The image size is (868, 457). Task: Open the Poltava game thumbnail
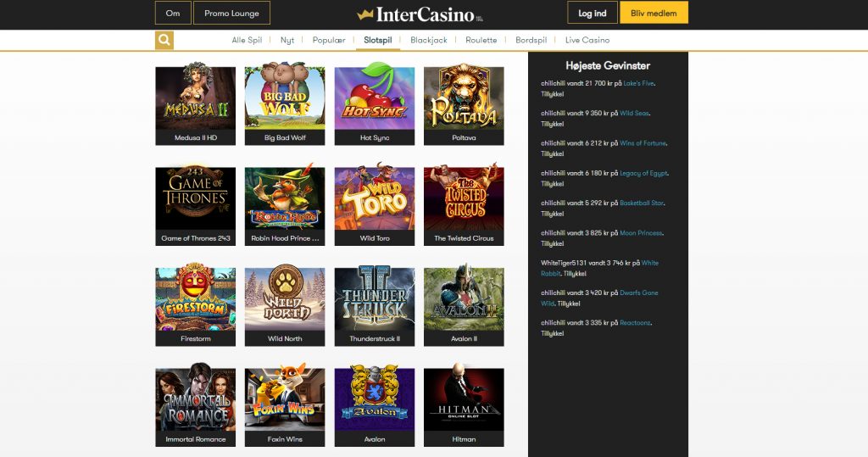tap(464, 103)
